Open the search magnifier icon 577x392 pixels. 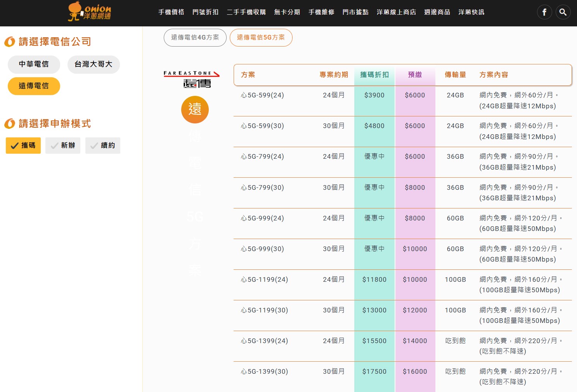click(x=563, y=12)
